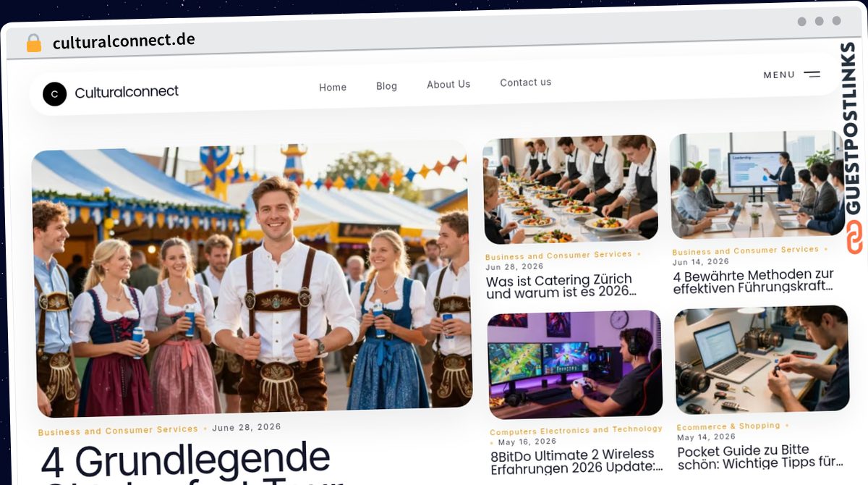Image resolution: width=868 pixels, height=485 pixels.
Task: Open the Oktoberfest featured article image
Action: tap(252, 279)
